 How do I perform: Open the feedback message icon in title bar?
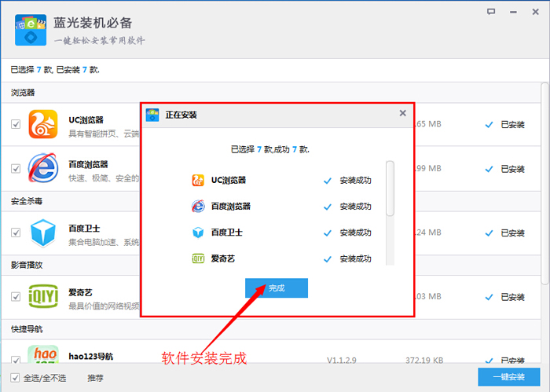point(491,12)
